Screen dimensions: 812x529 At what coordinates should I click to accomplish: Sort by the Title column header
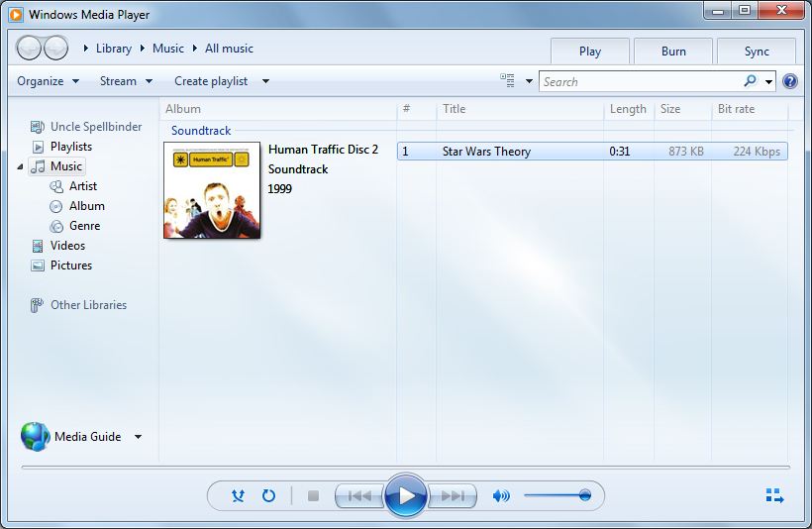pyautogui.click(x=520, y=109)
